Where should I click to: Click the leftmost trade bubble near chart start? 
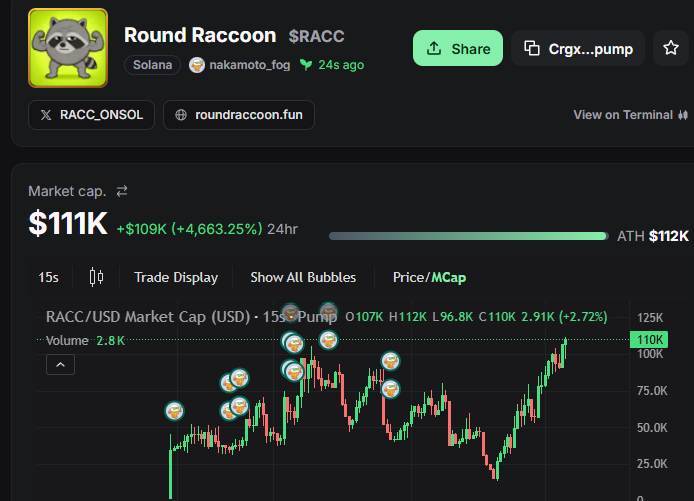point(174,411)
